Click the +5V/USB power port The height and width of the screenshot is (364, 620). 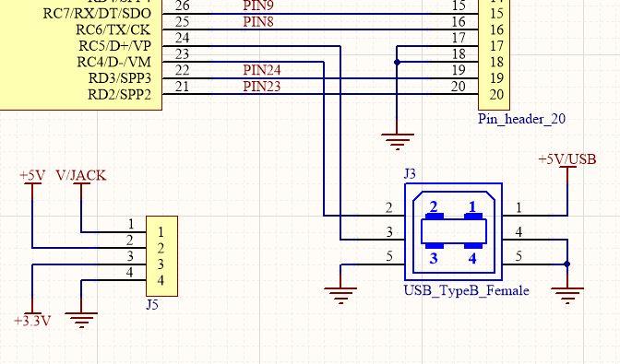(567, 159)
